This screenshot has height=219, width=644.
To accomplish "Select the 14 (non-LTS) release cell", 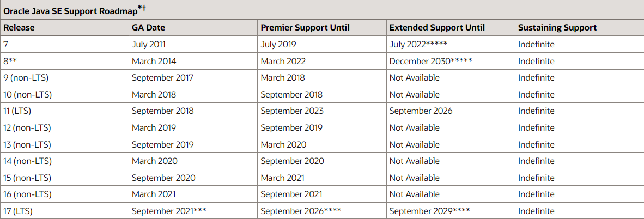I will pos(28,161).
